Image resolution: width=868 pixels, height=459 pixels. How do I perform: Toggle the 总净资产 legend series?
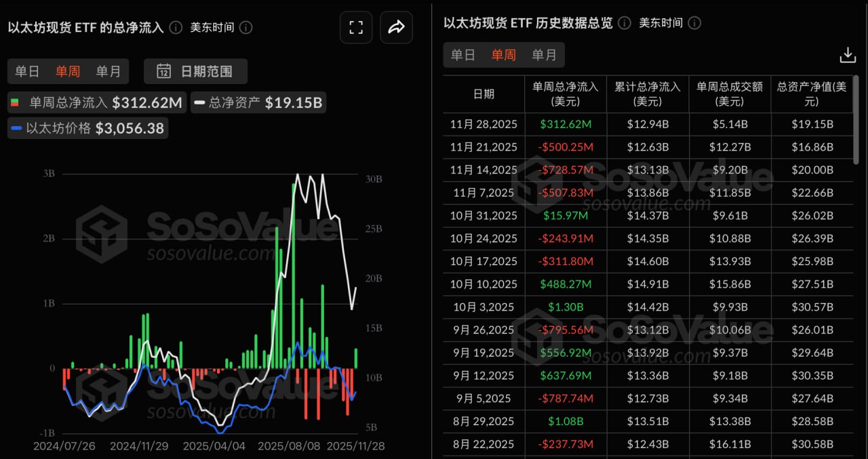(x=258, y=103)
